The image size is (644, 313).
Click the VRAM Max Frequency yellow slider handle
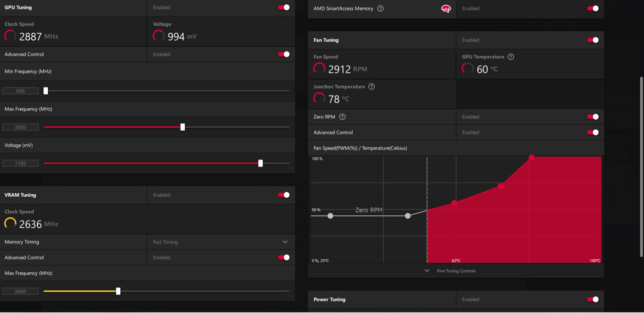coord(118,291)
